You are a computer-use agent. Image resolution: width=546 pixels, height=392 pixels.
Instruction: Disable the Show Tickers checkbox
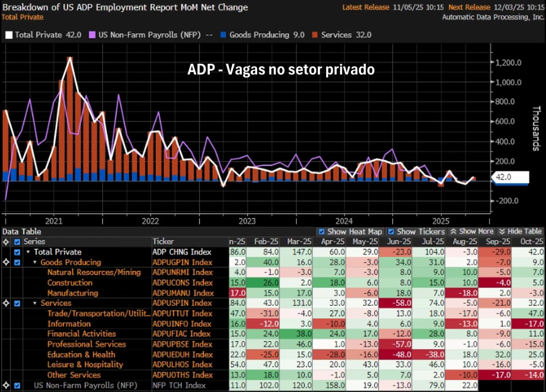point(391,231)
